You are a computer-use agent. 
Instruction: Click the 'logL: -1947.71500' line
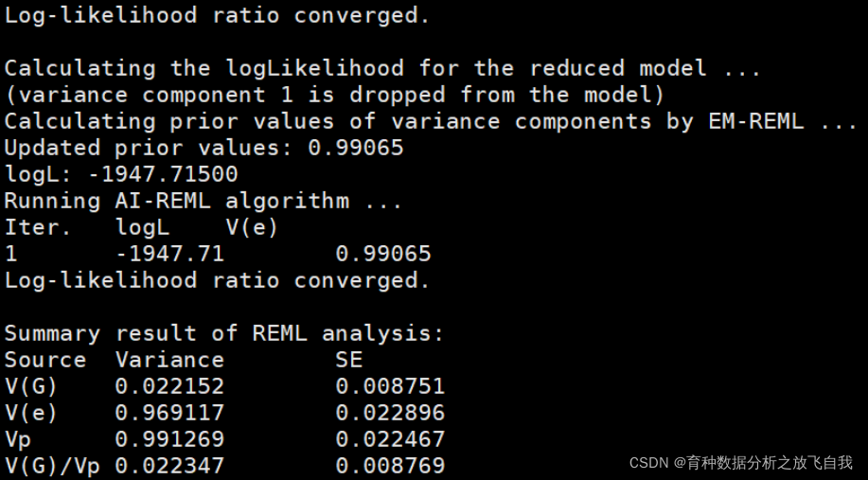[x=121, y=174]
